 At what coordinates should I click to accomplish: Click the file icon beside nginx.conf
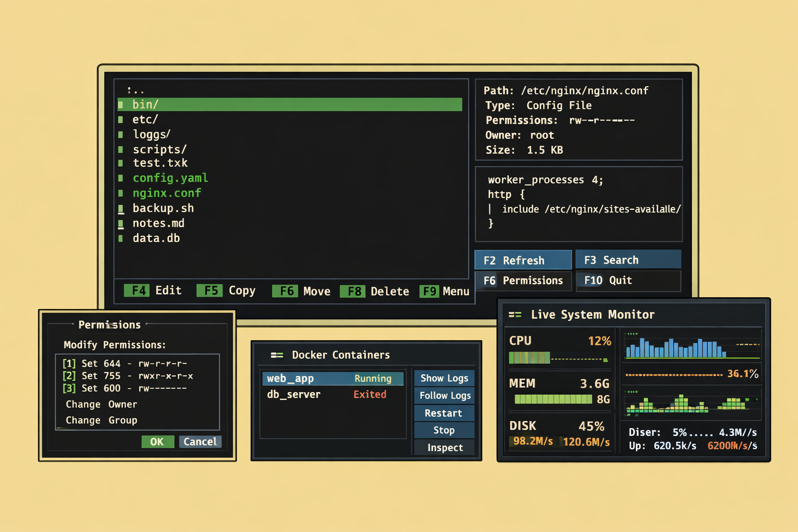click(x=121, y=193)
